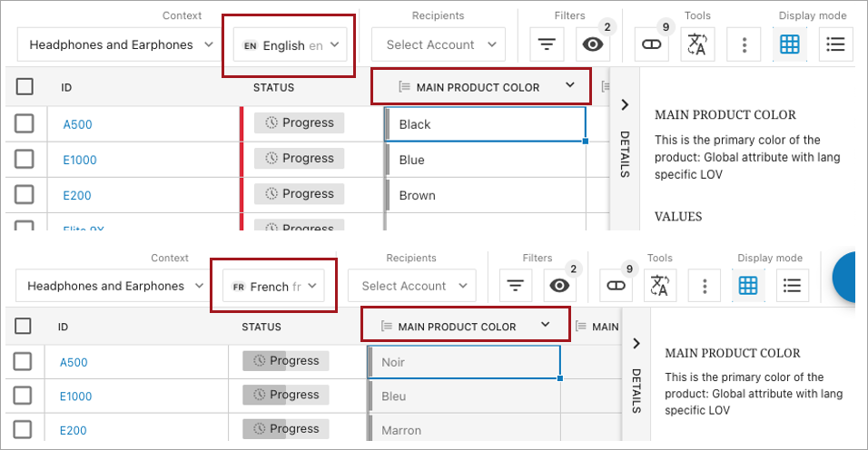
Task: Open the three-dot more options in top toolbar
Action: pos(745,44)
